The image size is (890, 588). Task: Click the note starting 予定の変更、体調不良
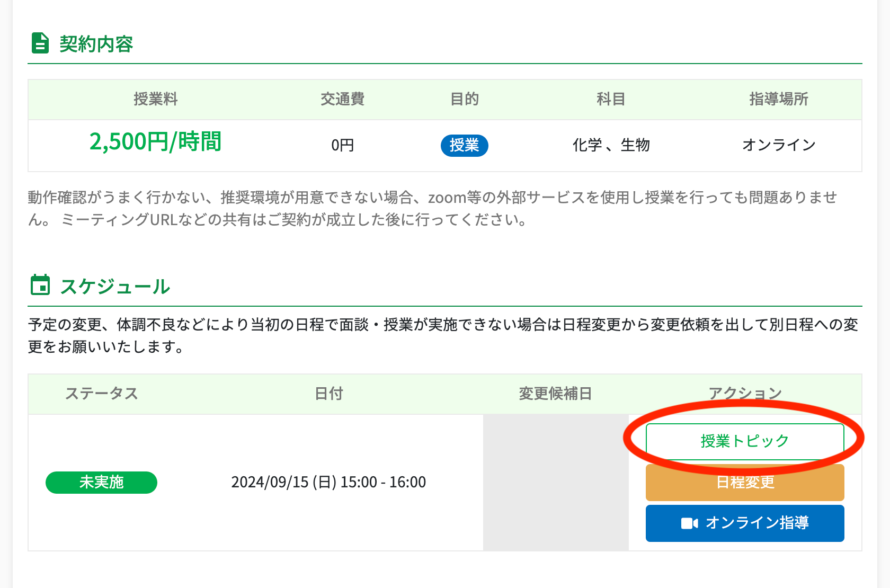[443, 336]
